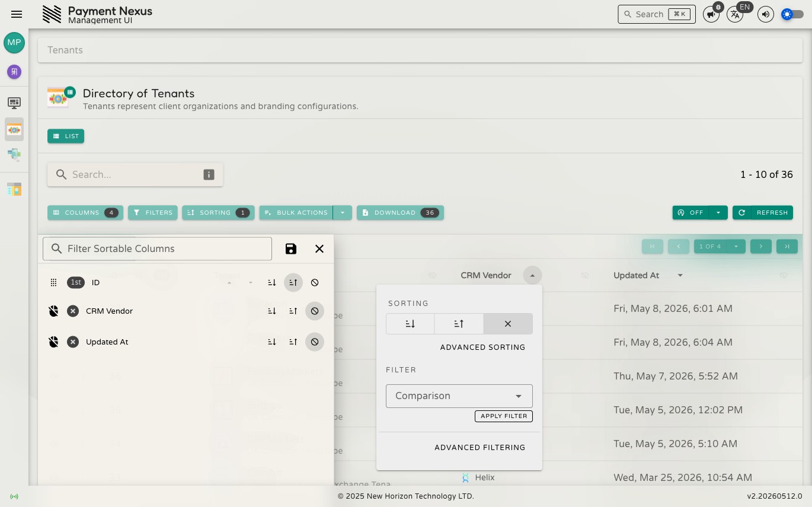Close the sorting panel
812x507 pixels.
click(319, 248)
